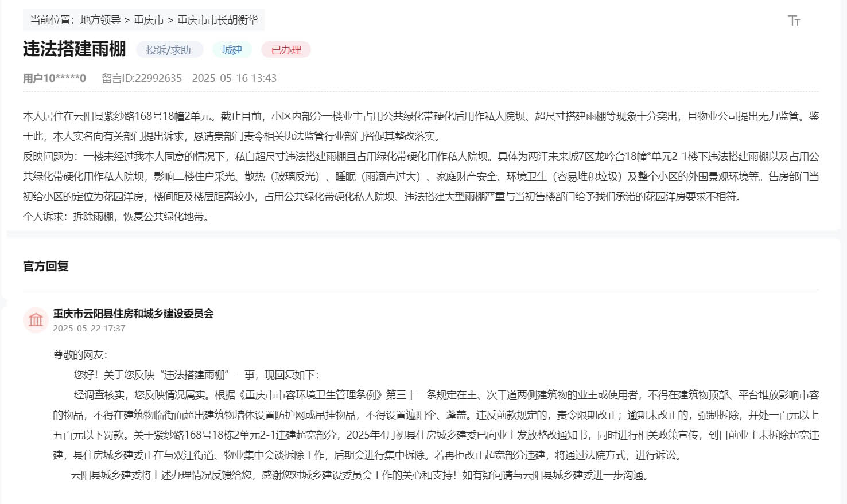847x504 pixels.
Task: Click the '官方回复' section header
Action: (45, 266)
